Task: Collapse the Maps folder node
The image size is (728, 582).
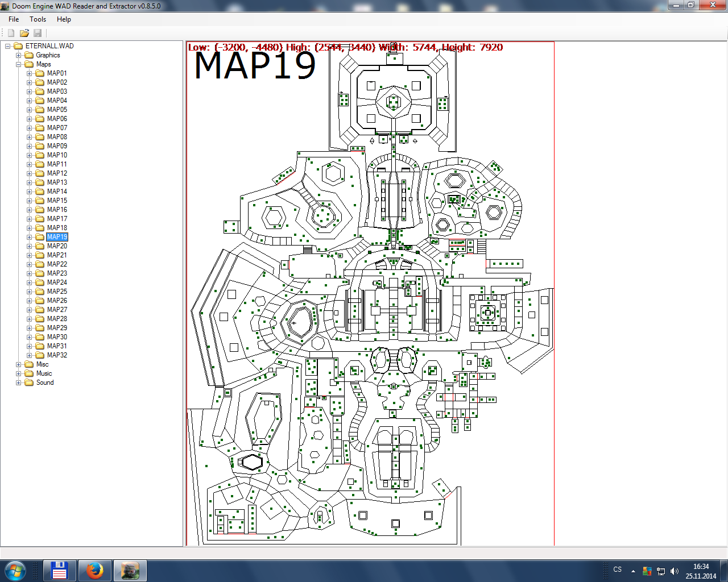Action: 19,64
